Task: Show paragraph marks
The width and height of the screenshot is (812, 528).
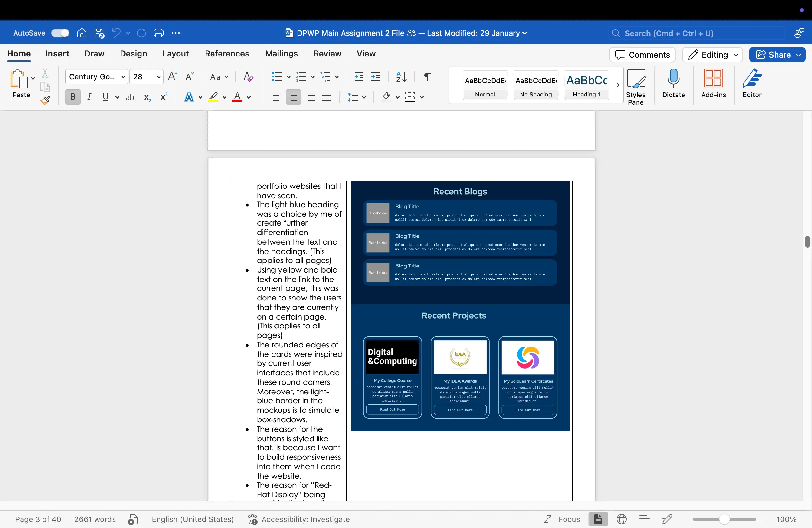Action: pyautogui.click(x=427, y=77)
